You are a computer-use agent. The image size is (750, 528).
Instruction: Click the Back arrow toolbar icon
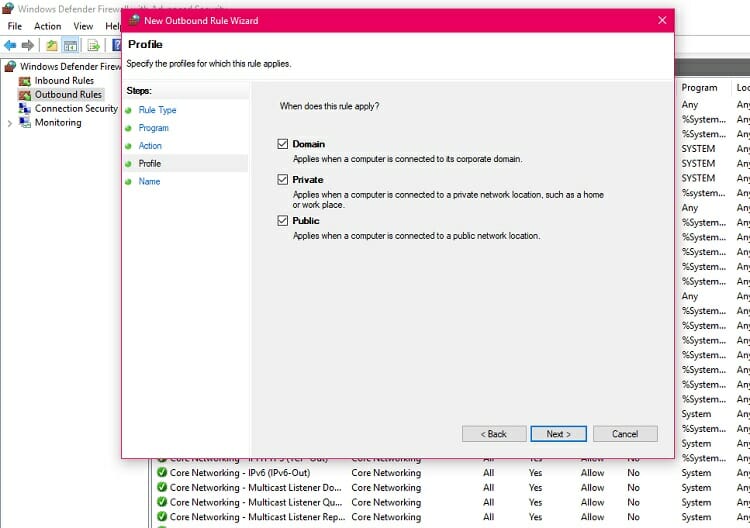coord(10,45)
